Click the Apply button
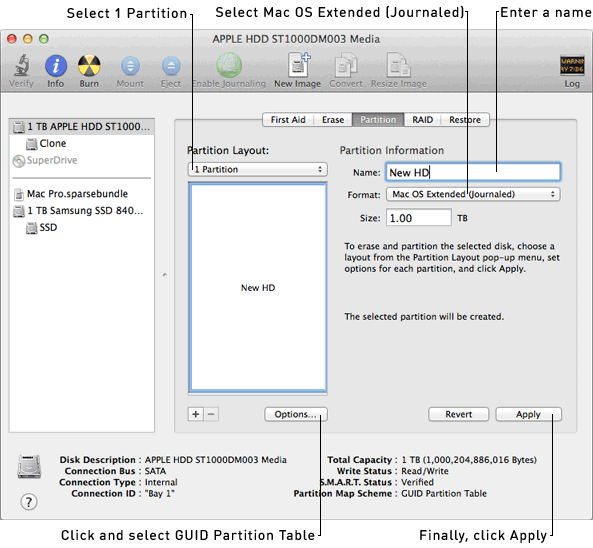 pos(528,414)
